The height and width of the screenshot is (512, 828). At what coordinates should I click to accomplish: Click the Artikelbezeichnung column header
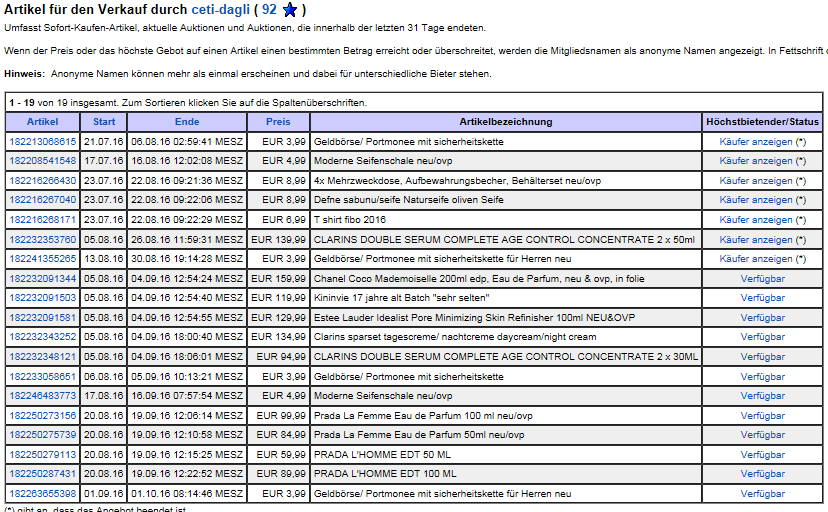pos(506,122)
